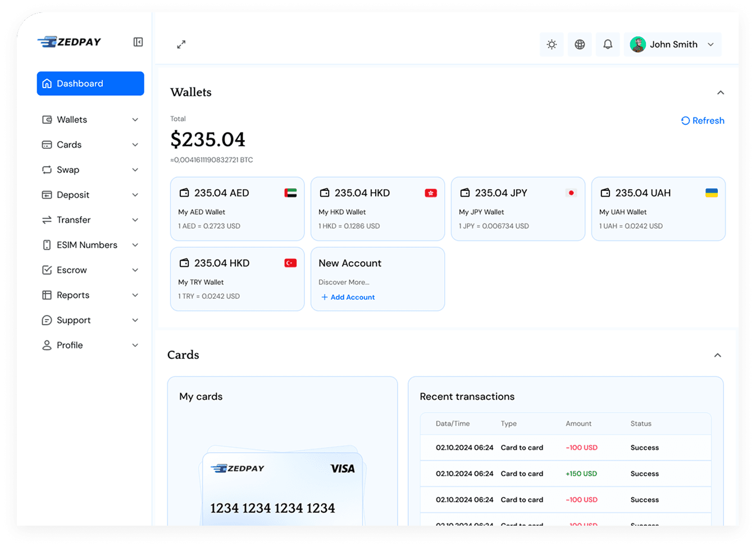Image resolution: width=756 pixels, height=547 pixels.
Task: Open the Reports menu label
Action: pos(73,295)
